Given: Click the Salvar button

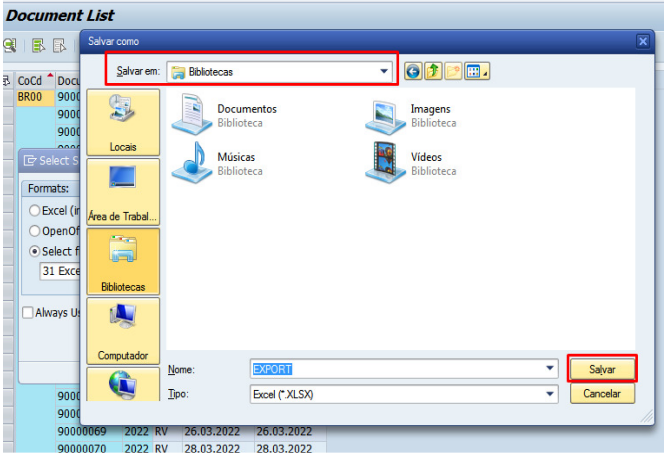Looking at the screenshot, I should click(602, 369).
